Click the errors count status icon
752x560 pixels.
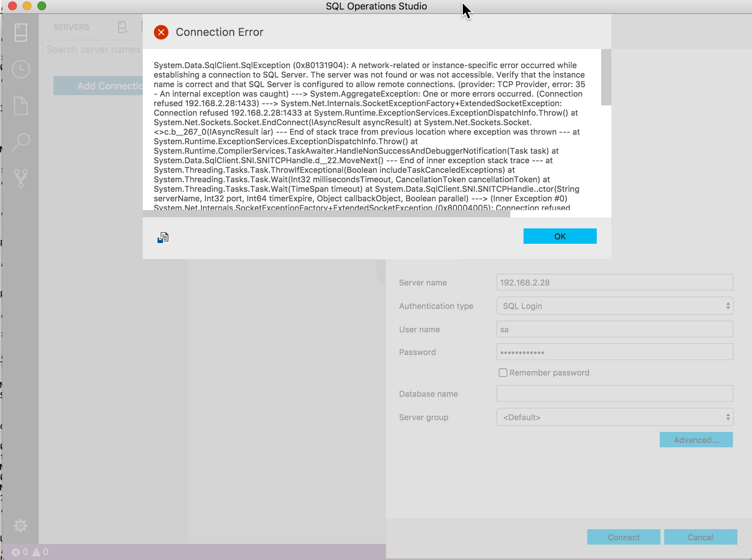(16, 552)
